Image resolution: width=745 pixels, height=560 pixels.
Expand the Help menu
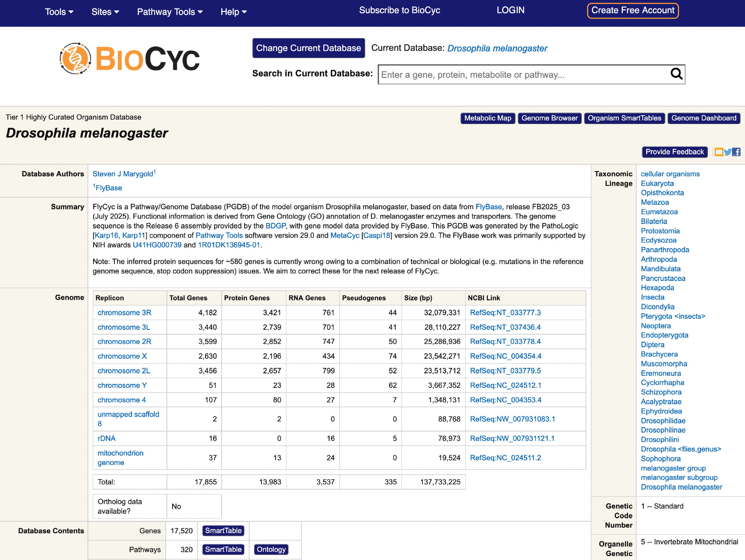[x=233, y=12]
